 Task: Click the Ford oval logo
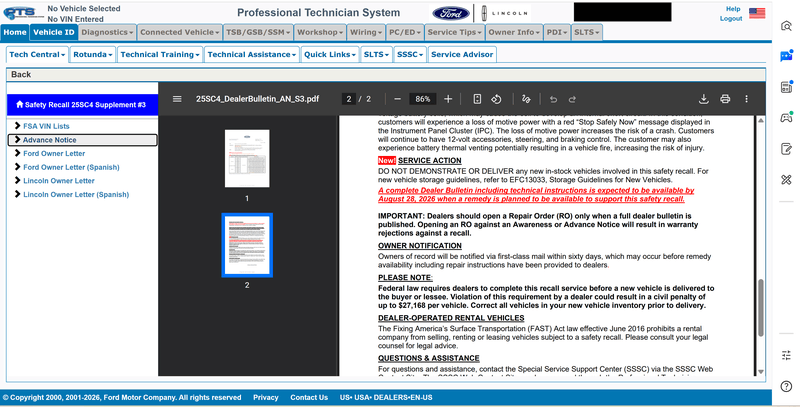point(451,13)
